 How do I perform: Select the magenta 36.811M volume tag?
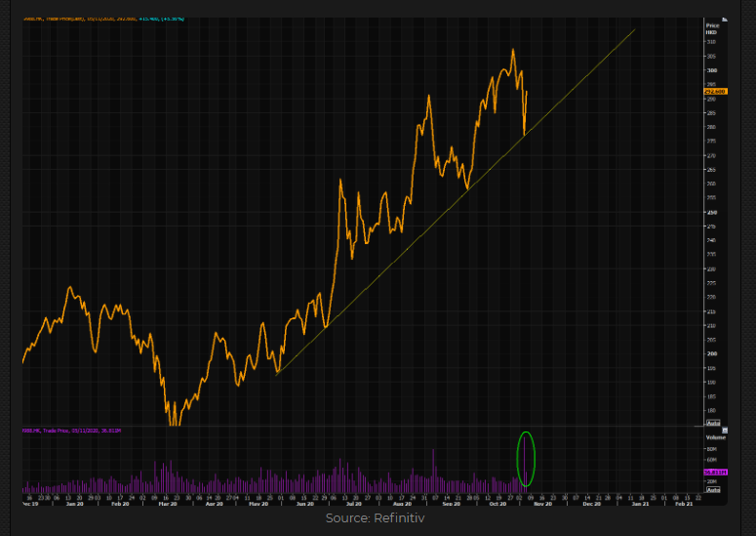[x=715, y=472]
